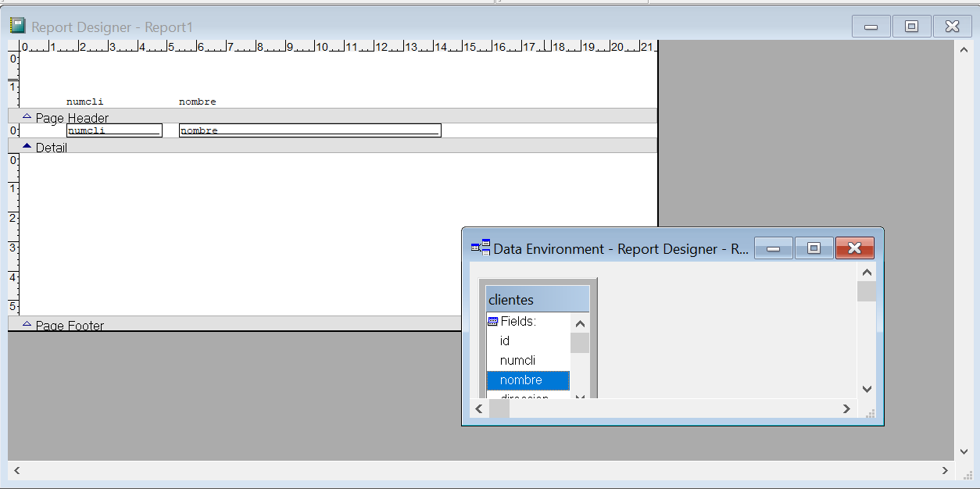Select the numcli field box in Detail band
Screen dimensions: 980x492
[114, 130]
